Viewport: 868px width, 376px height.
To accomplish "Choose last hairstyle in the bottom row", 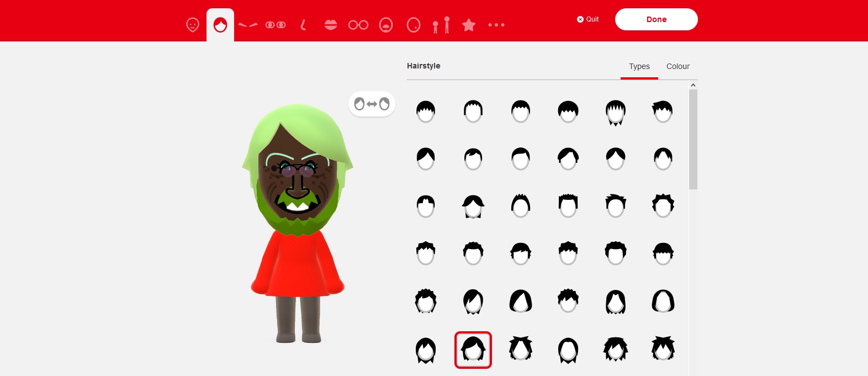I will [x=663, y=349].
